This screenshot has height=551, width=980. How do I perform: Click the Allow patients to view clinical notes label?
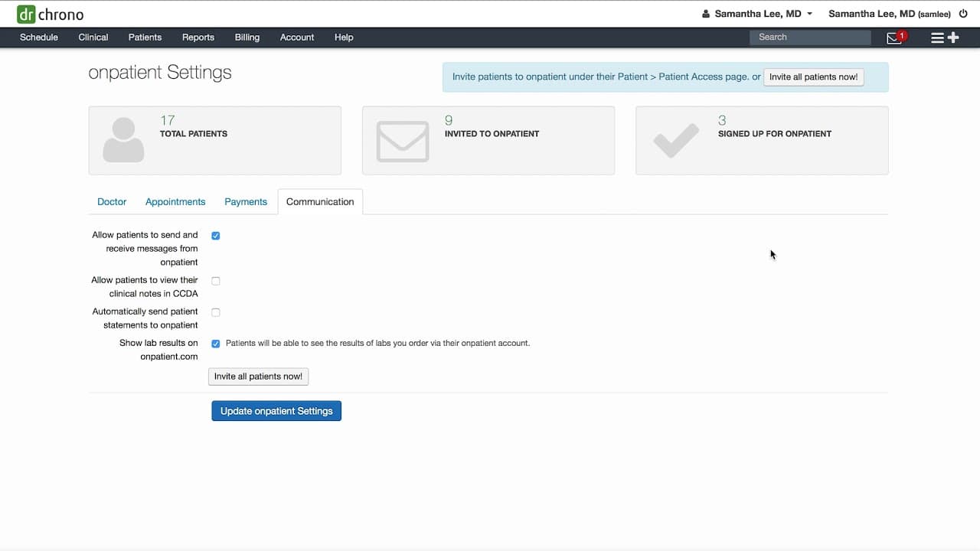tap(145, 287)
